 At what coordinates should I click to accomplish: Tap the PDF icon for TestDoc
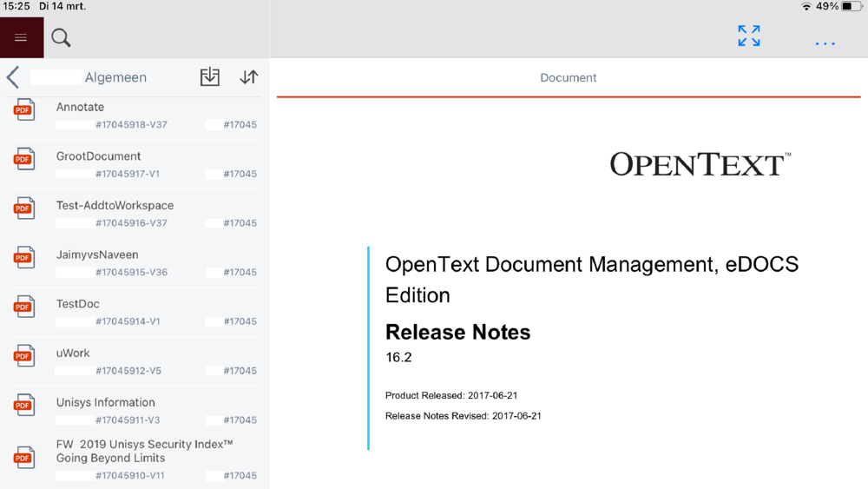click(23, 307)
